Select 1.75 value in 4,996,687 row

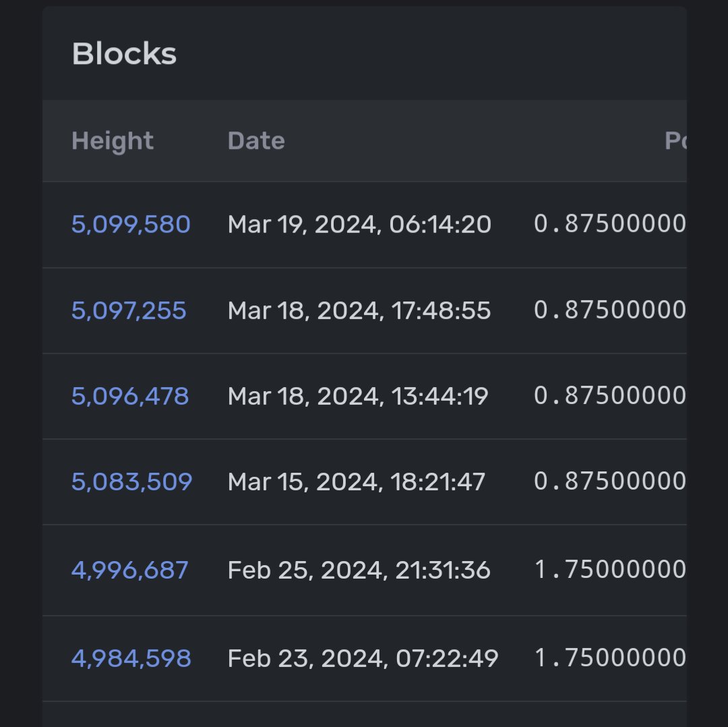pyautogui.click(x=610, y=569)
